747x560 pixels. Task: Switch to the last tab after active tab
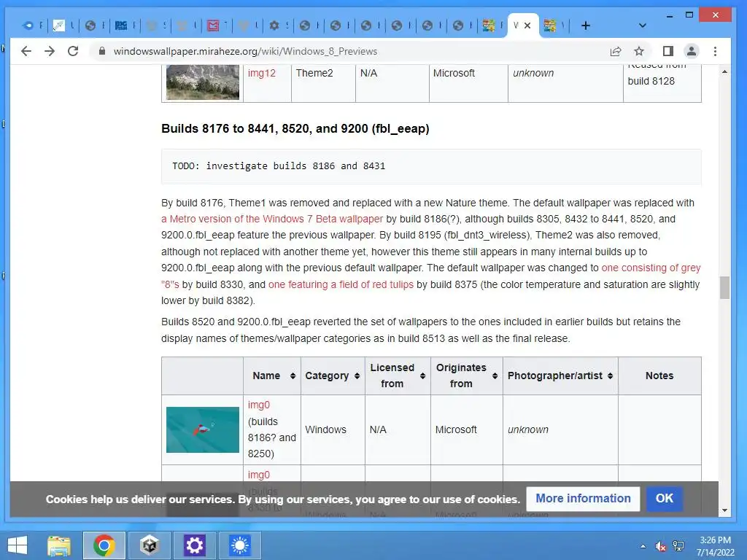point(554,26)
